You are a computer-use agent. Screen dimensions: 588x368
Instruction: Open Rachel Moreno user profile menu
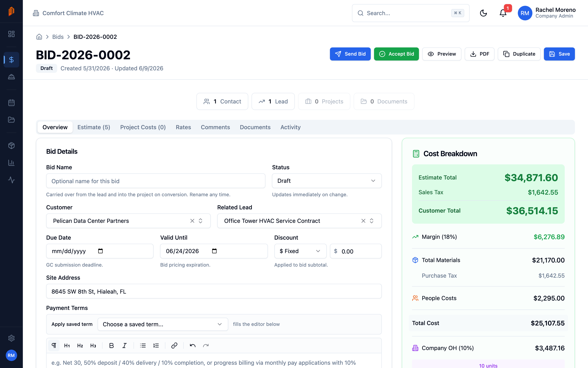[547, 13]
